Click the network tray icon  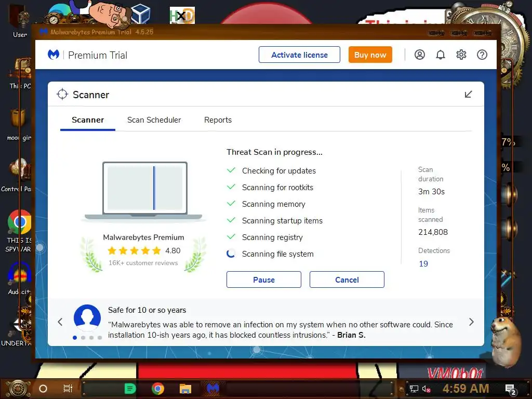414,389
